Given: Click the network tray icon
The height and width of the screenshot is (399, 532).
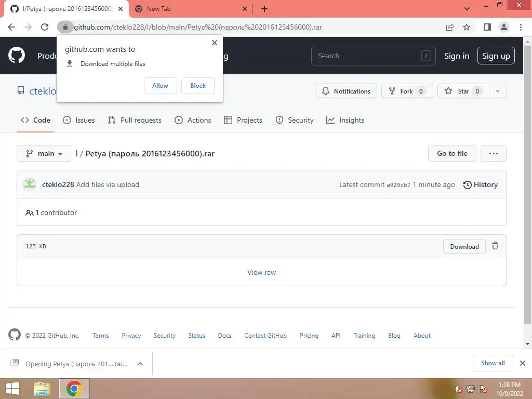Looking at the screenshot, I should (x=471, y=389).
